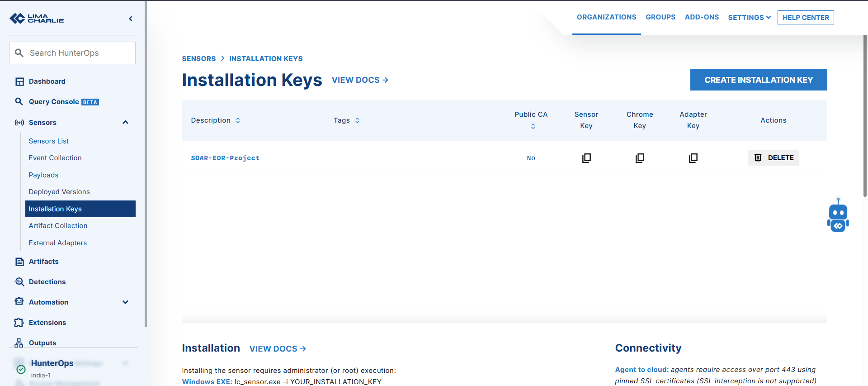Screen dimensions: 868x386
Task: Copy the Adapter Key for SOAR-EDR-Project
Action: (693, 158)
